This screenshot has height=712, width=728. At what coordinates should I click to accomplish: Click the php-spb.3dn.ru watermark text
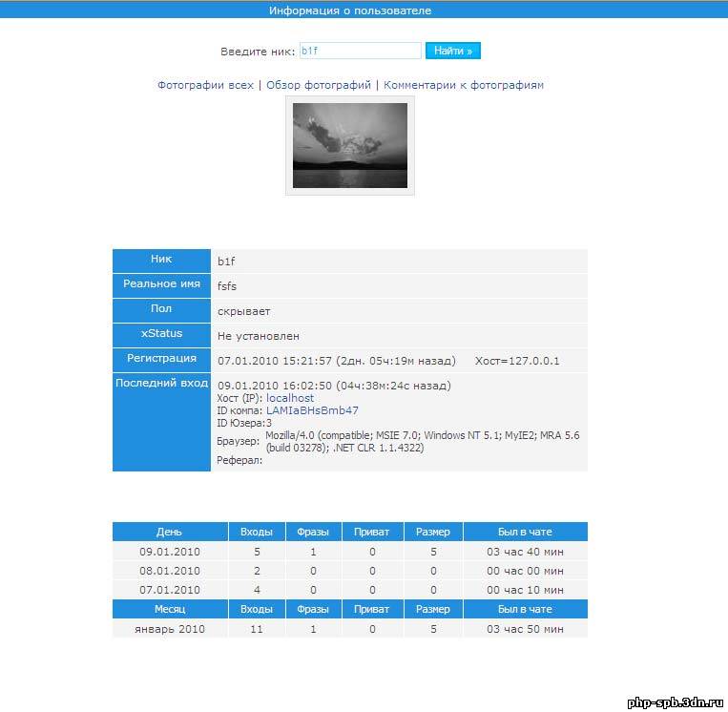[x=675, y=702]
